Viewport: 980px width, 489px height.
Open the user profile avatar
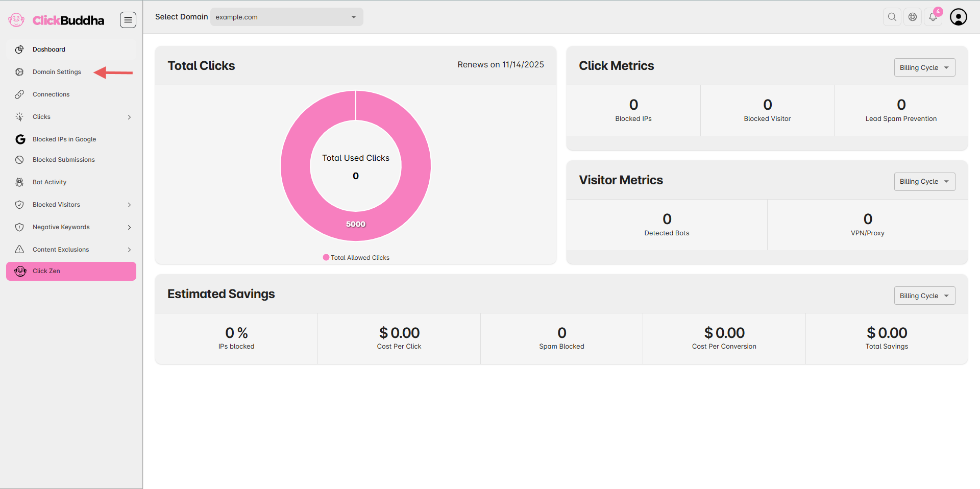point(958,17)
